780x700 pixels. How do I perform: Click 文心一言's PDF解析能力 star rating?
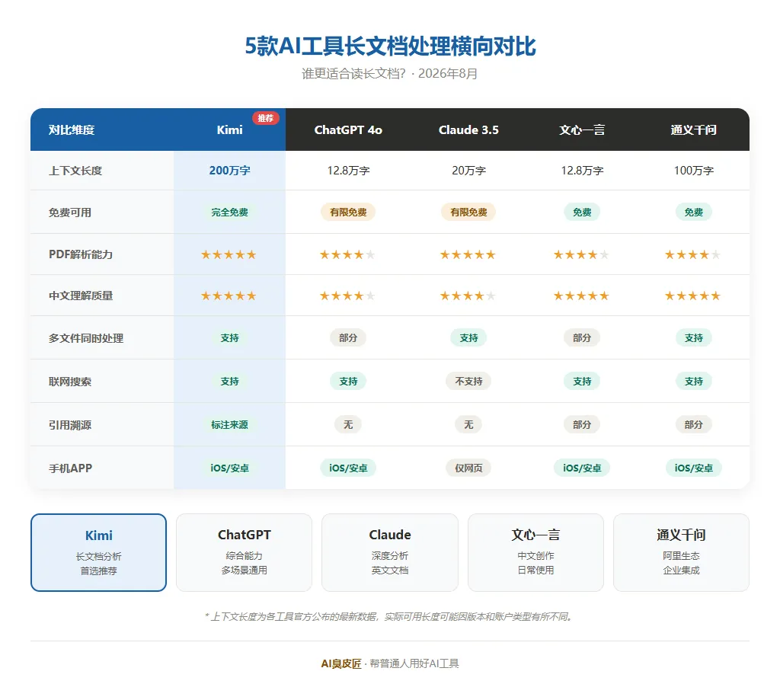[x=581, y=254]
